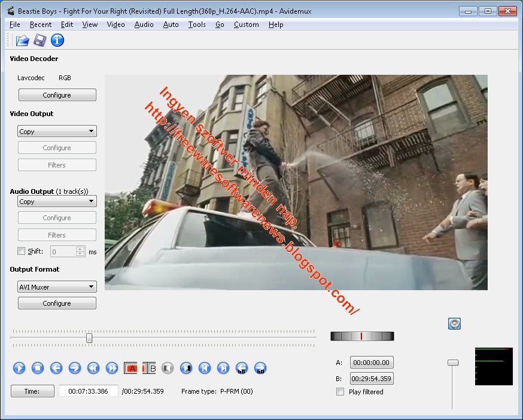
Task: Open the File menu
Action: [x=15, y=25]
